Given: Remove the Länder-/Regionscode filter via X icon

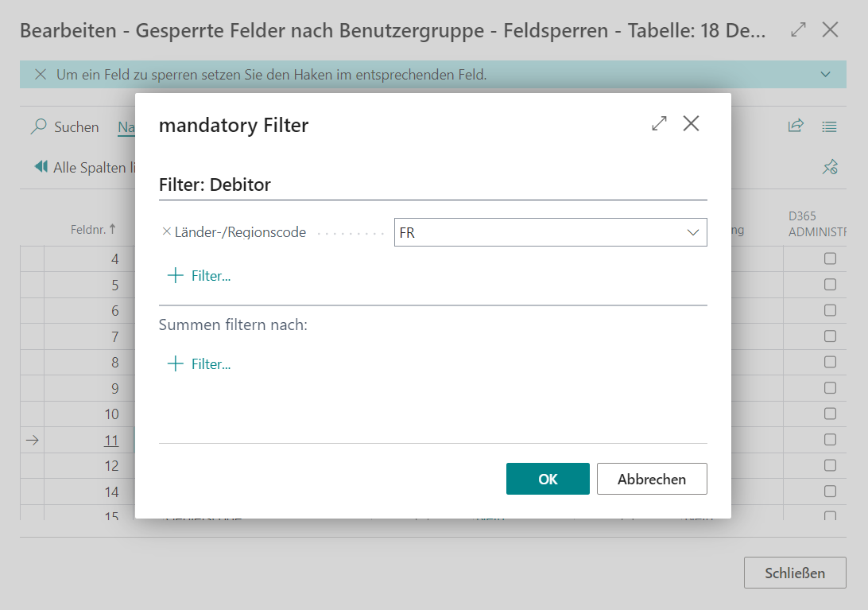Looking at the screenshot, I should point(166,232).
